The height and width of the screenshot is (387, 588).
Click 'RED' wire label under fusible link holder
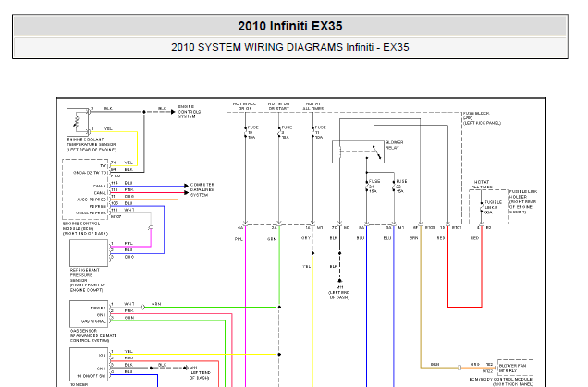point(474,238)
